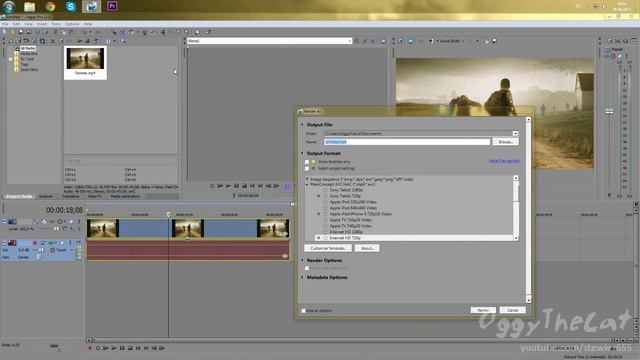
Task: Collapse the Render Options section
Action: point(302,260)
